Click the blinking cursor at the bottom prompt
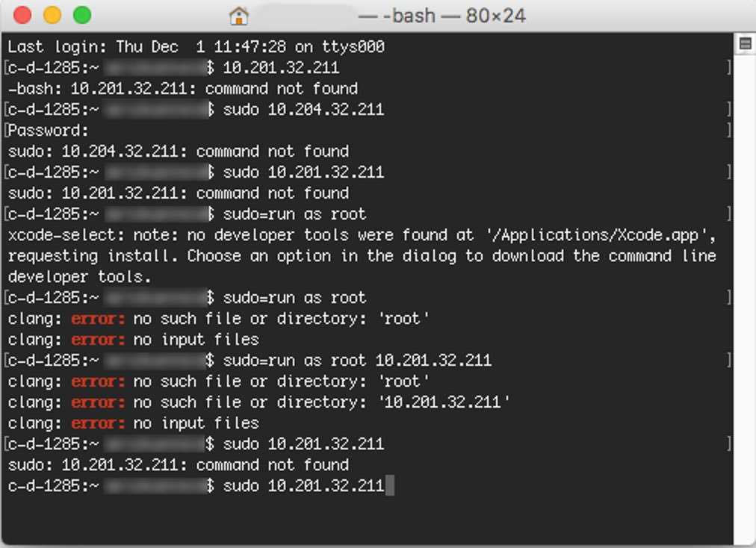The image size is (756, 548). point(391,485)
